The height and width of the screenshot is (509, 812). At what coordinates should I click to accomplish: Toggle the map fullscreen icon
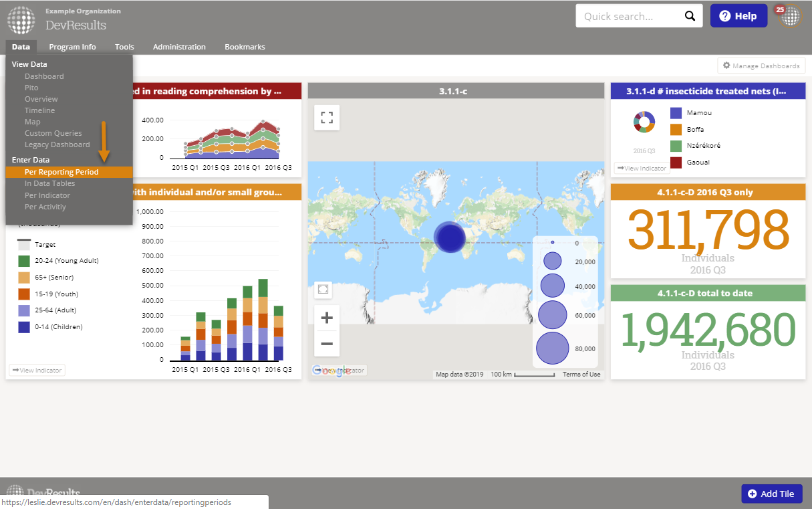point(327,118)
